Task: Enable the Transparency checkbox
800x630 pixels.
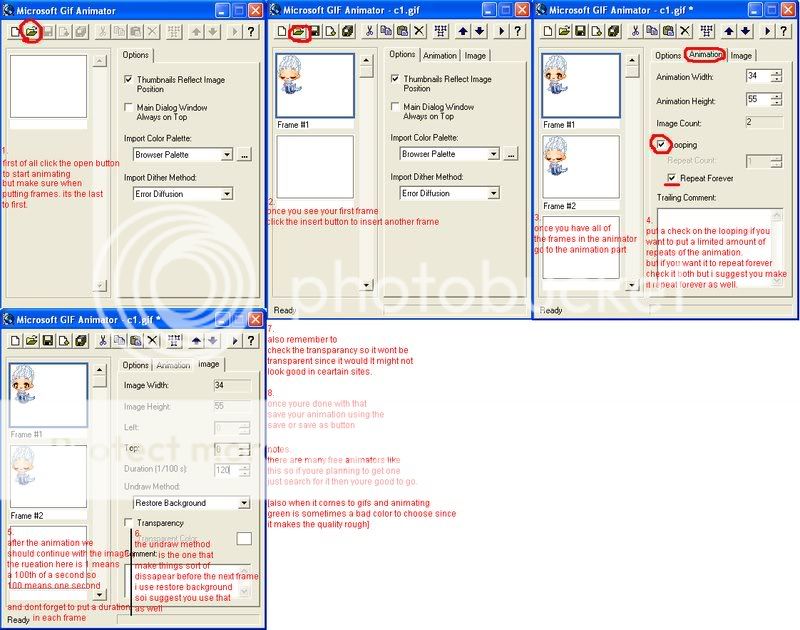Action: coord(128,523)
